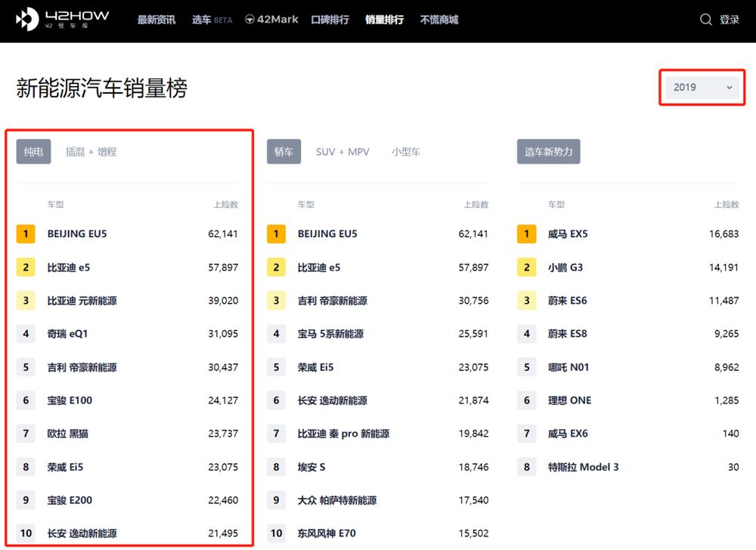Click 威马 EX6 entry
Screen dimensions: 756x550
(x=568, y=434)
